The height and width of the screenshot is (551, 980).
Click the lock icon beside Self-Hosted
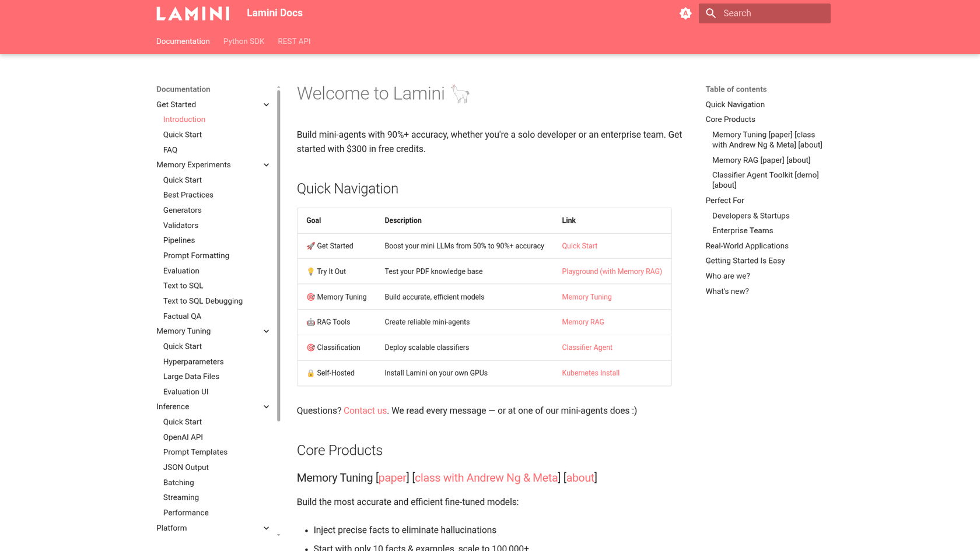311,373
